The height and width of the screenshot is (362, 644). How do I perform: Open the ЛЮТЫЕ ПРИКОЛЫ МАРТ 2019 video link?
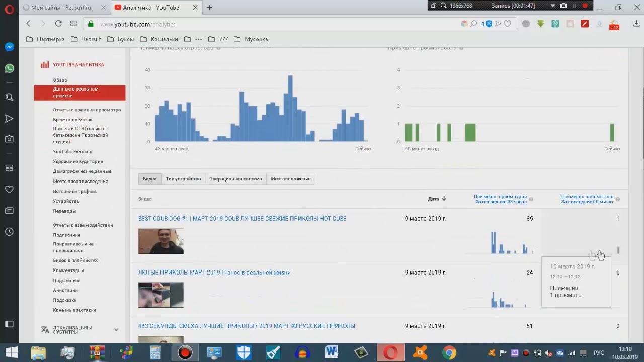214,273
